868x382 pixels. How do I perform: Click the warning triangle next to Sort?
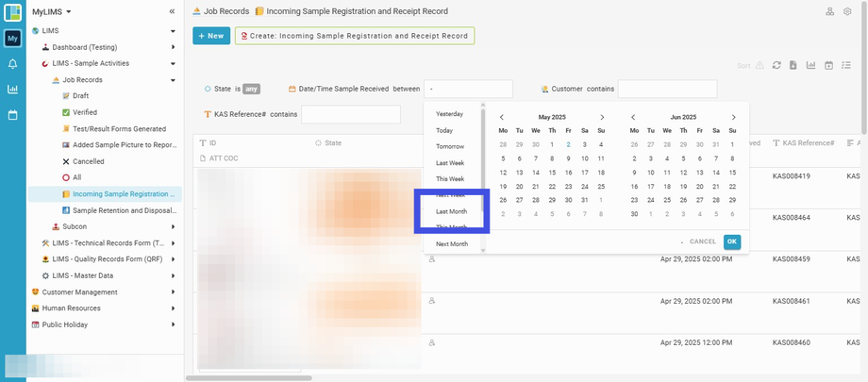point(759,65)
